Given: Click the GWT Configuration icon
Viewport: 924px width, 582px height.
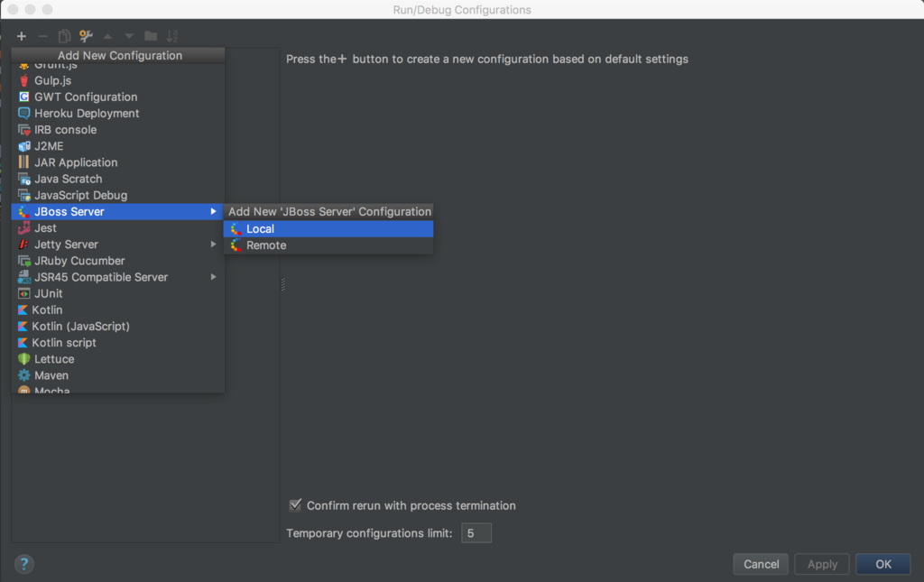Looking at the screenshot, I should [23, 97].
